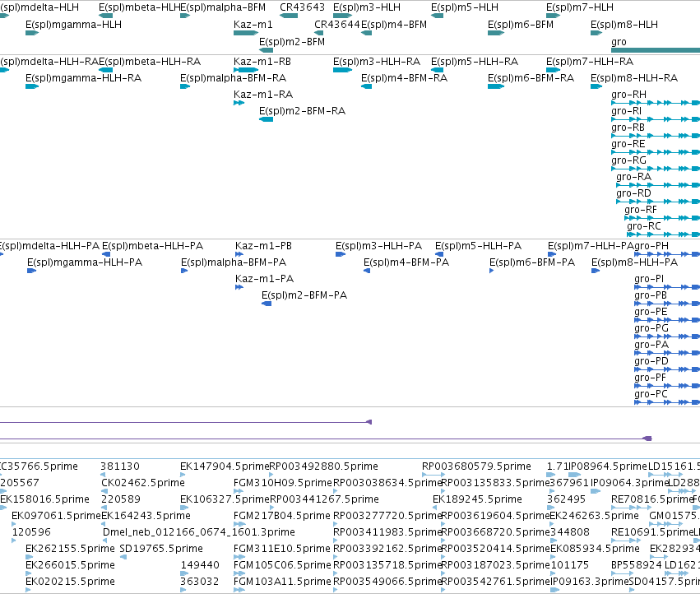Select the E(spl)m2-BFM gene label
The width and height of the screenshot is (700, 594).
[x=292, y=42]
